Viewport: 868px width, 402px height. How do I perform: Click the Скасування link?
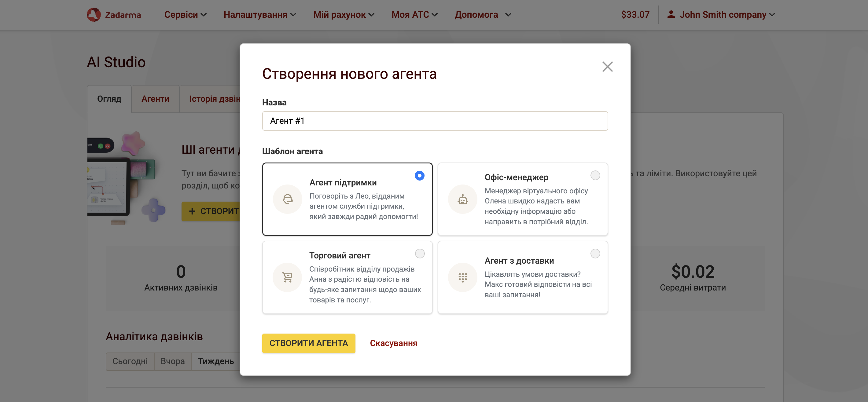click(394, 343)
